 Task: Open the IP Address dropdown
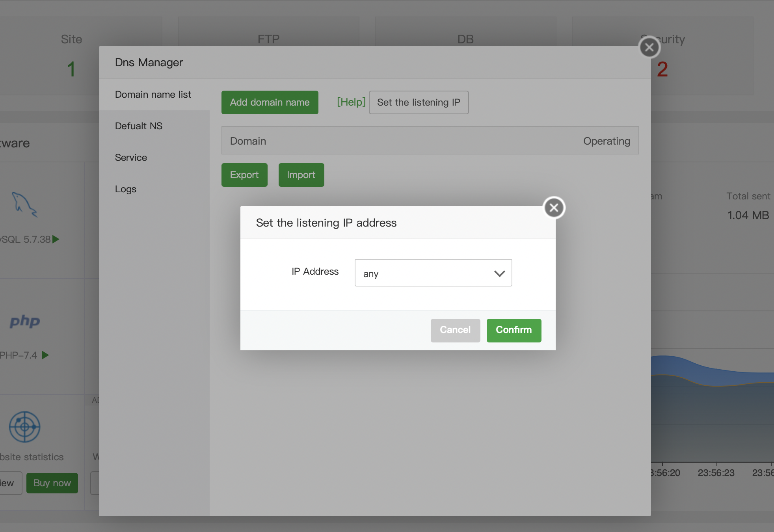[x=433, y=273]
